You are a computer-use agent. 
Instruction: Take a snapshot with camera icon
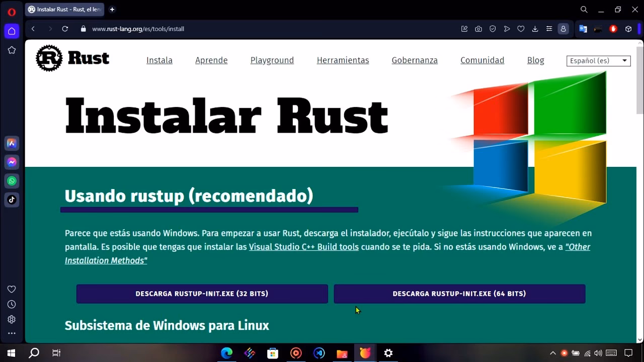click(478, 29)
